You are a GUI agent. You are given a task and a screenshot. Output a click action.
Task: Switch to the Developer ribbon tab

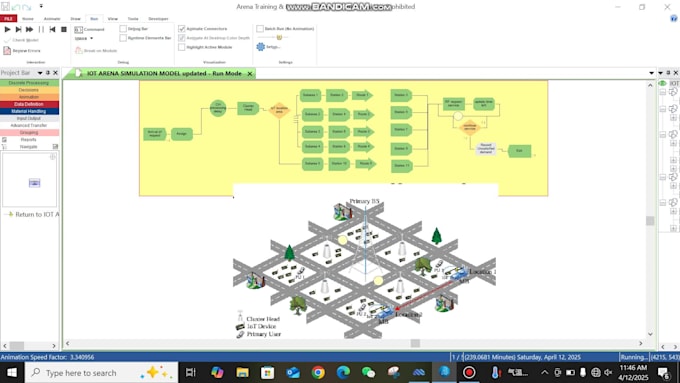158,19
